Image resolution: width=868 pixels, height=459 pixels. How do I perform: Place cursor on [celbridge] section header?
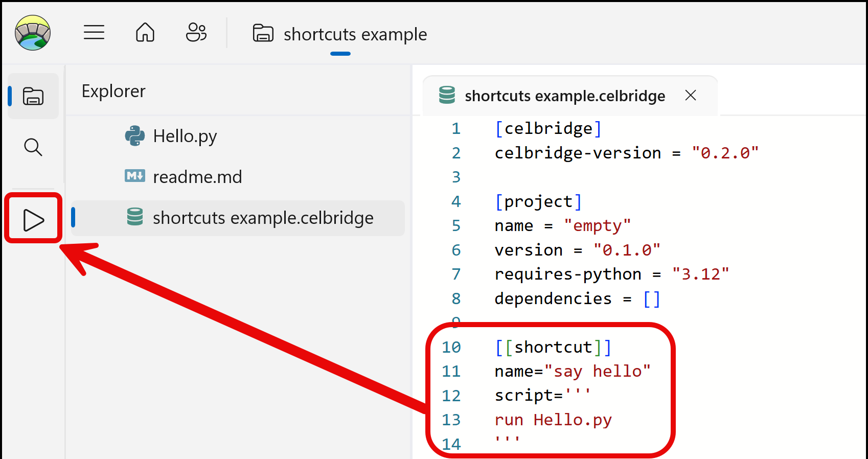[548, 128]
